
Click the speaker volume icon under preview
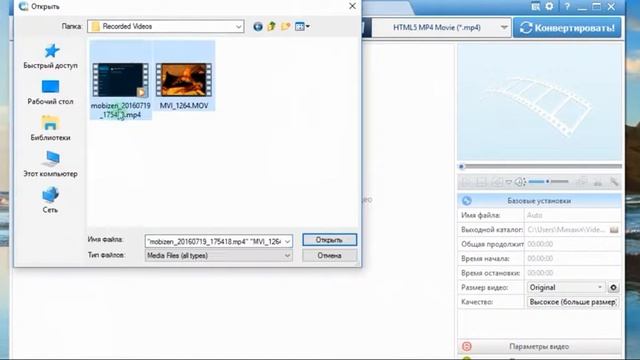point(520,182)
